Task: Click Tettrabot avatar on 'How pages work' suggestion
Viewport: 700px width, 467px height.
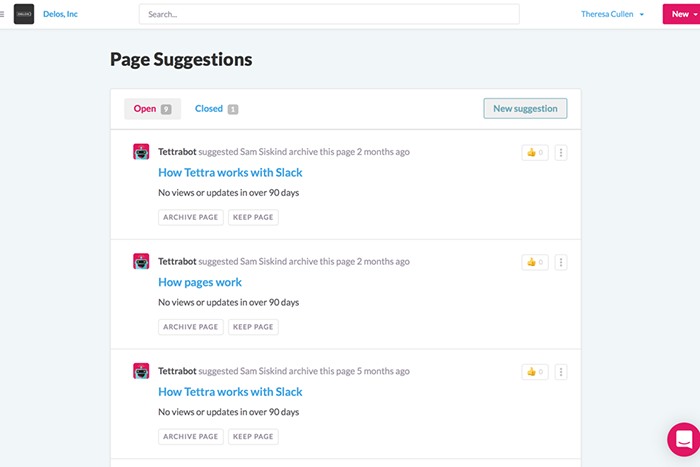Action: coord(141,262)
